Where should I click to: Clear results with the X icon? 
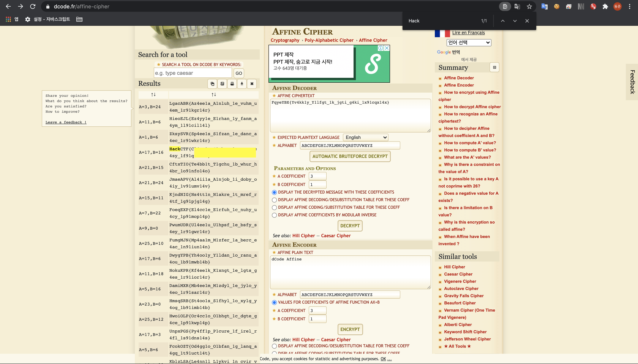coord(252,84)
